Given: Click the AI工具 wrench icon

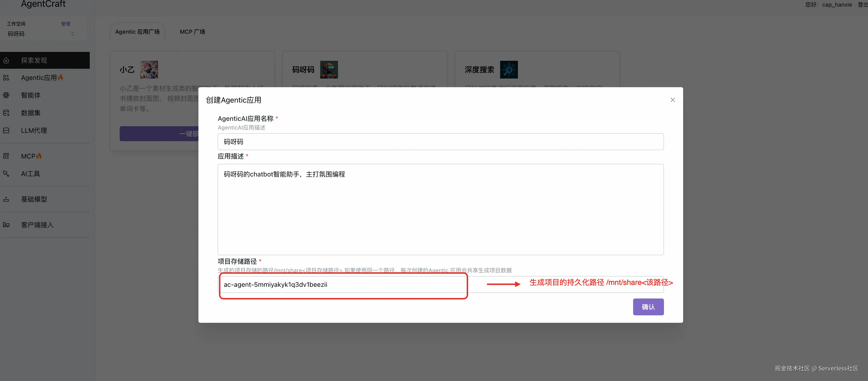Looking at the screenshot, I should [6, 173].
